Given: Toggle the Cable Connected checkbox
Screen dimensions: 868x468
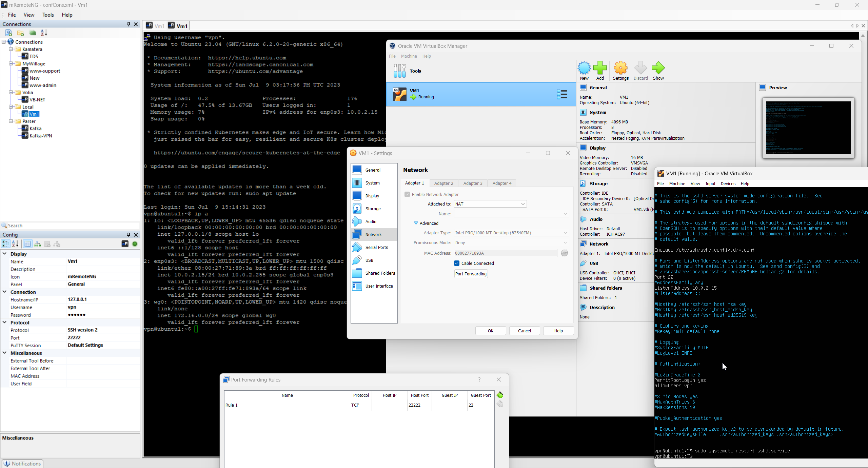Looking at the screenshot, I should [x=457, y=263].
